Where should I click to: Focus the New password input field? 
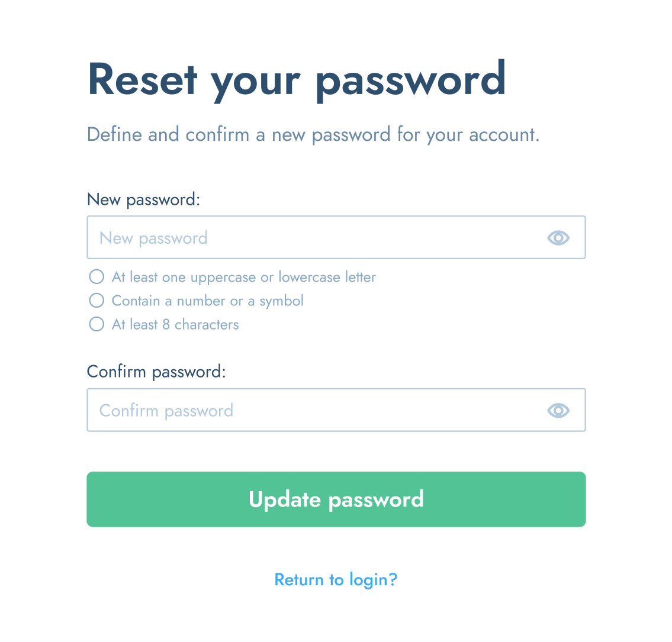[336, 237]
